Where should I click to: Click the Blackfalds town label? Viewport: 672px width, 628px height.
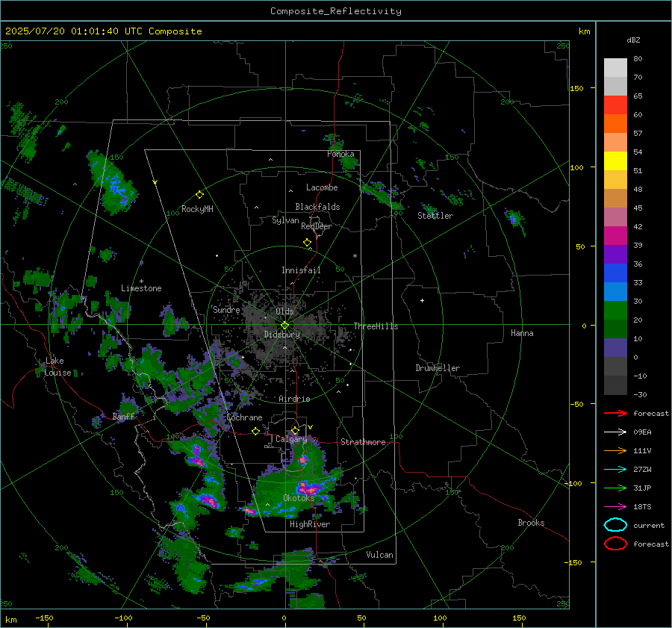tap(317, 207)
